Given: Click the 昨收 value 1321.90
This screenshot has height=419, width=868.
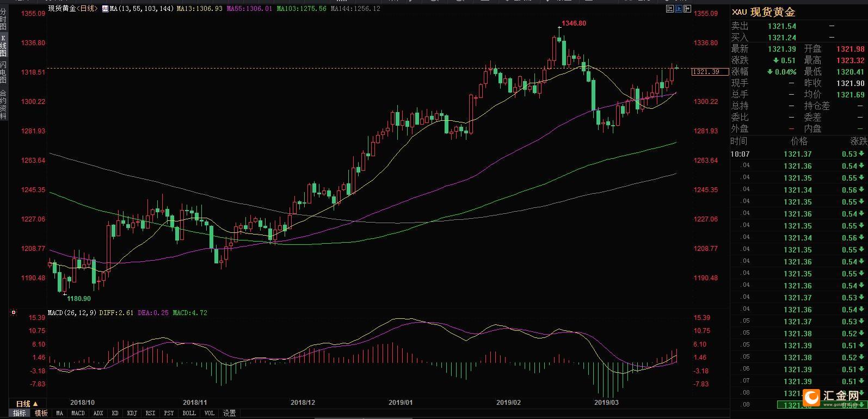Looking at the screenshot, I should (x=851, y=83).
